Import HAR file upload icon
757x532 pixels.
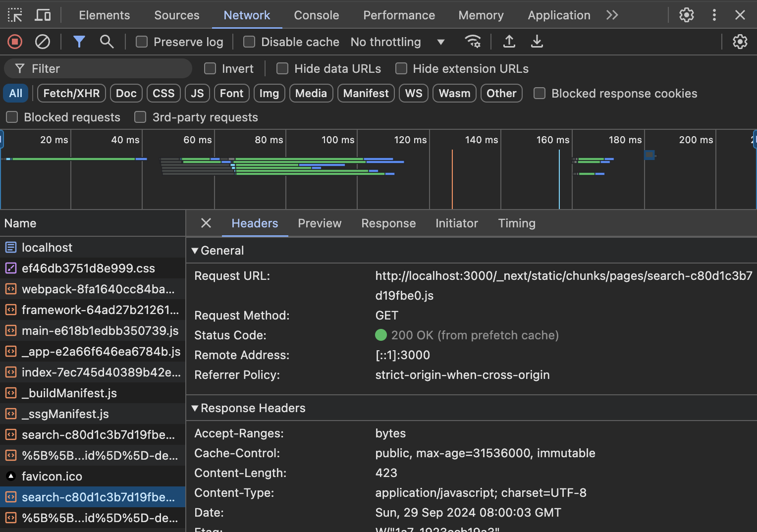tap(509, 42)
